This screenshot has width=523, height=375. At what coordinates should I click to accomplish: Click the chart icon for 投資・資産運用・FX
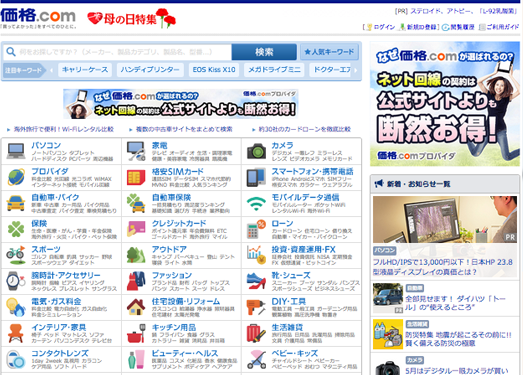click(x=256, y=255)
